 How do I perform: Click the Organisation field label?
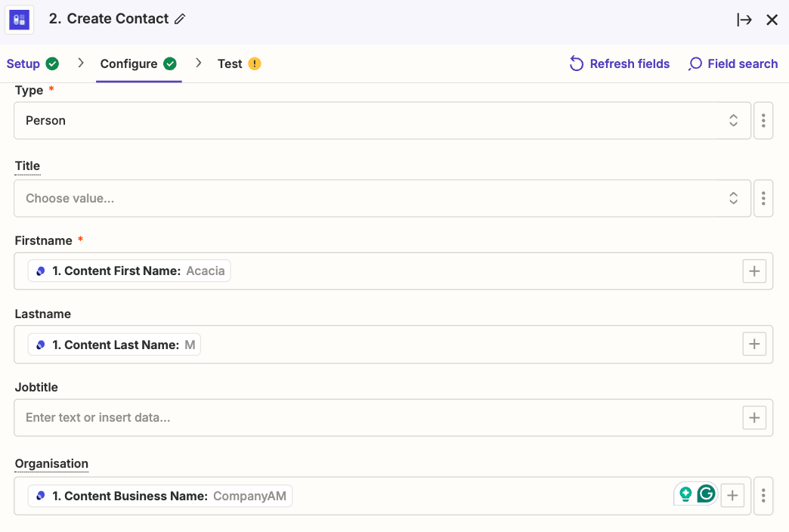(51, 463)
